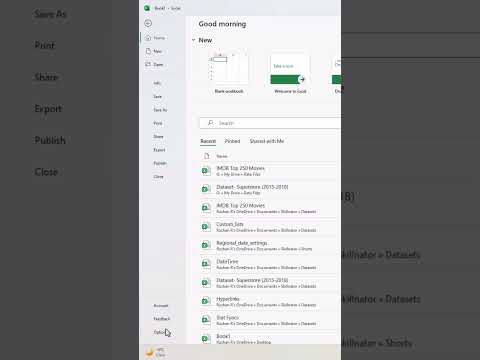Switch to the Recent tab

[x=208, y=141]
